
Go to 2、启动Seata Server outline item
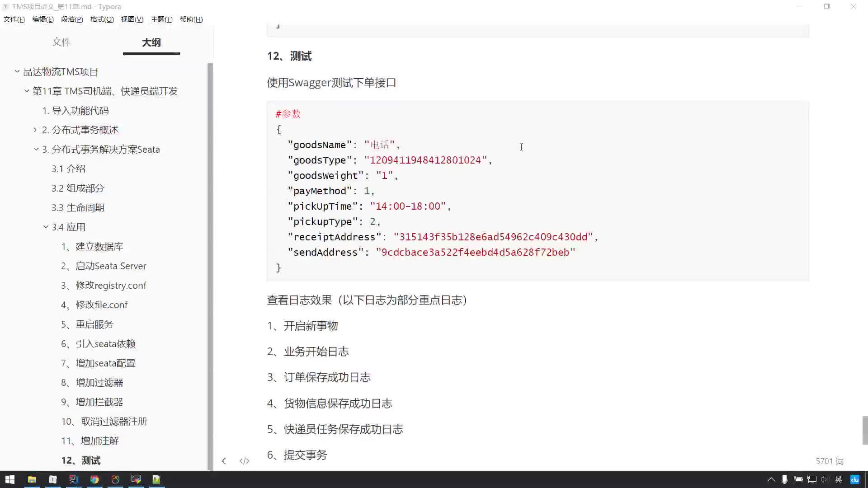(104, 266)
